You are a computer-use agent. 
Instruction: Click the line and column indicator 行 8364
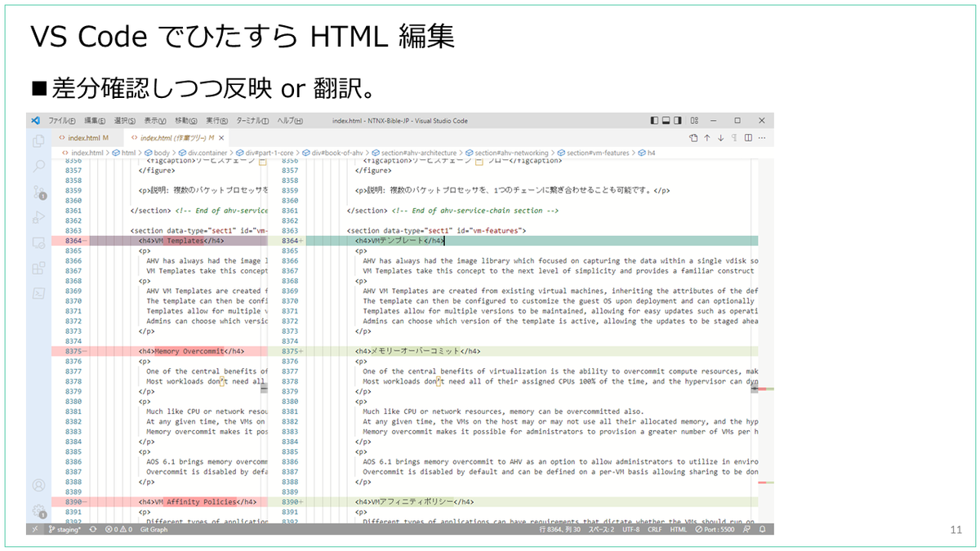[562, 530]
